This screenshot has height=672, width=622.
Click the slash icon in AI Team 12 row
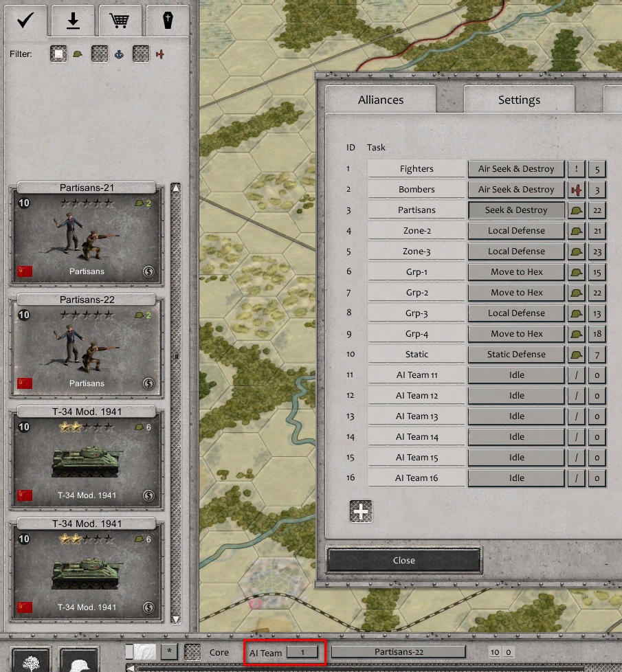[576, 396]
